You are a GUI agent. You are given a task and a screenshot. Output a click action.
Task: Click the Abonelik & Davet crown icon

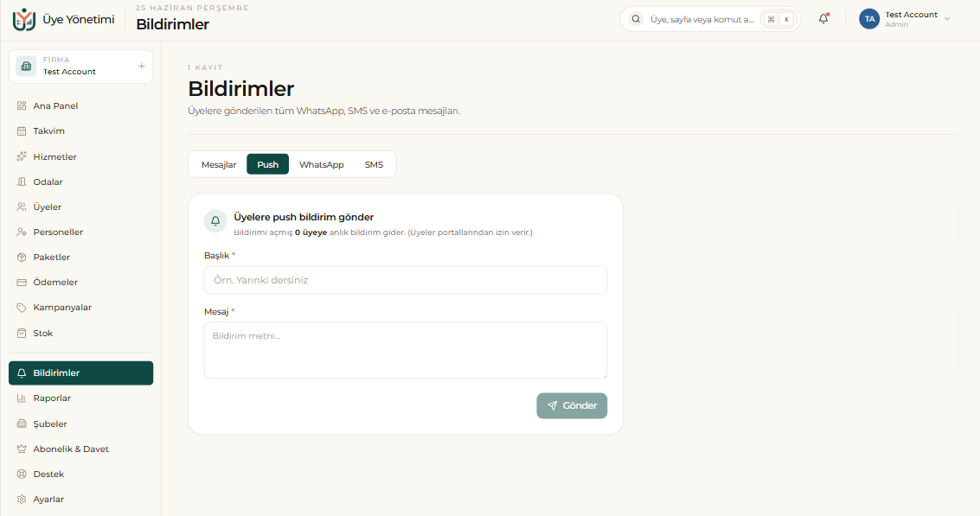22,449
